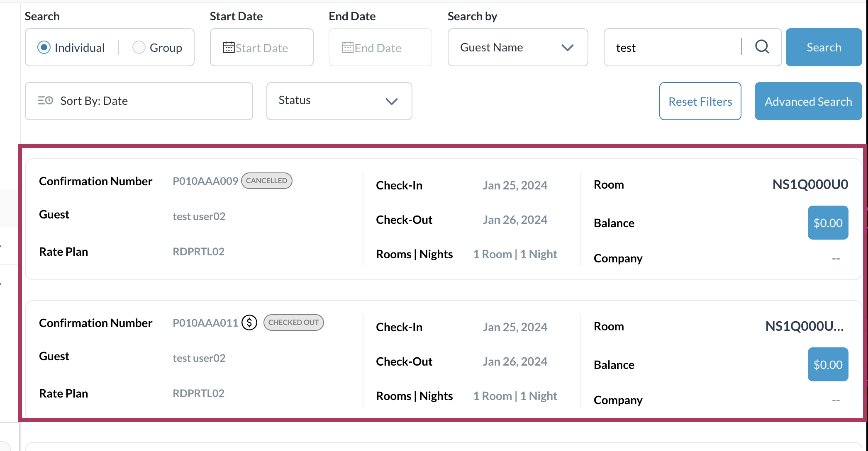Click the Reset Filters button

point(700,101)
